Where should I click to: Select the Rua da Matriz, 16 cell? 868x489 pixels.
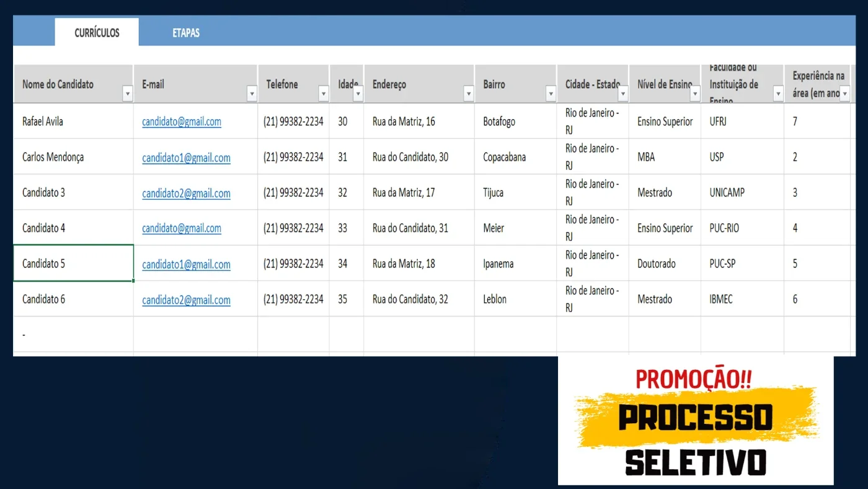(x=419, y=122)
